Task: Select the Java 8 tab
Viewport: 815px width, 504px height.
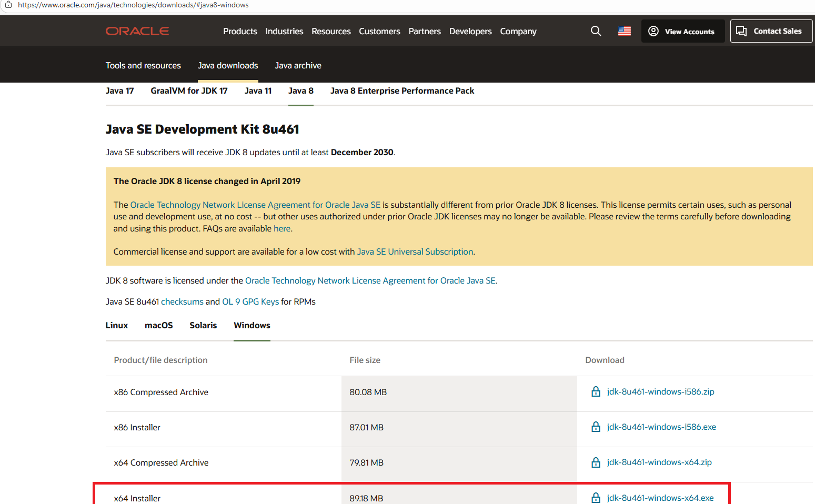Action: (x=301, y=90)
